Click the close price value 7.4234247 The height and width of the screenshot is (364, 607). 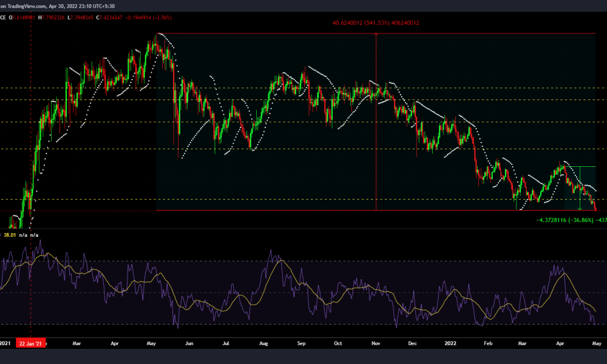coord(111,18)
